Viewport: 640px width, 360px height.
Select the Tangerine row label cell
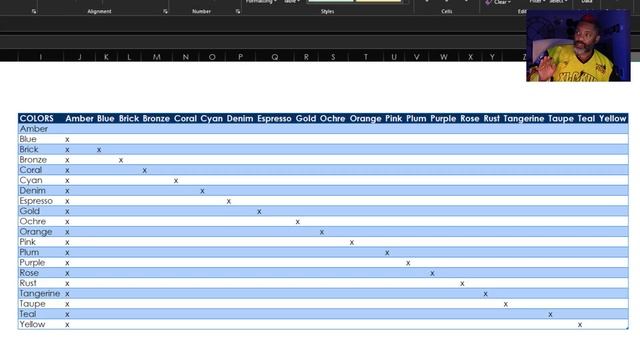tap(41, 293)
